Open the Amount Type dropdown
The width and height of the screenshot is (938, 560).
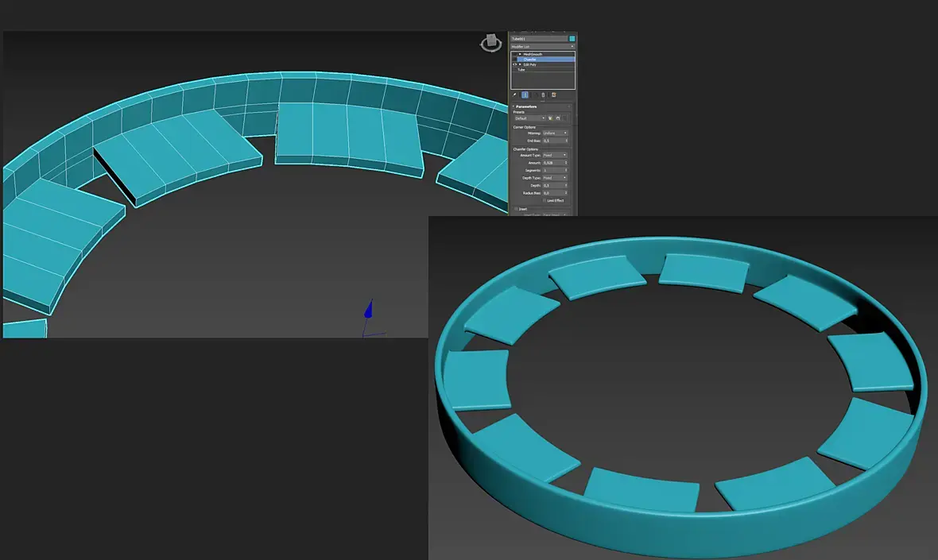[x=555, y=156]
